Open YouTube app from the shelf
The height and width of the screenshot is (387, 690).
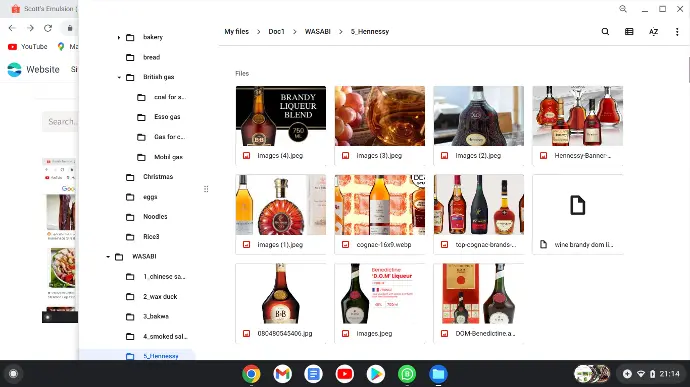pos(345,374)
